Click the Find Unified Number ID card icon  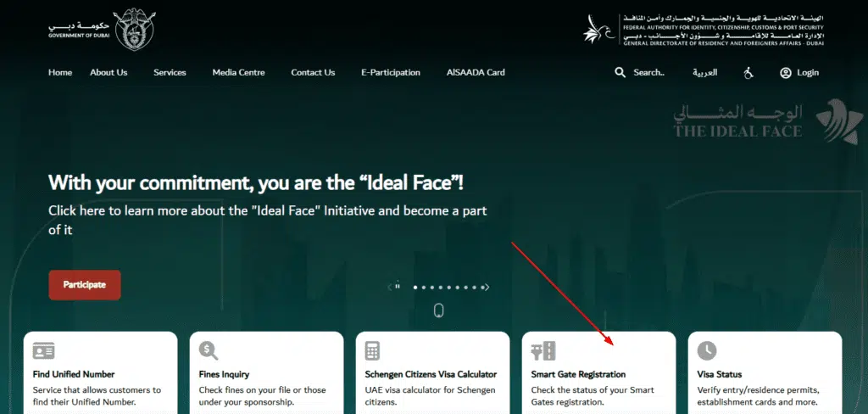click(43, 351)
